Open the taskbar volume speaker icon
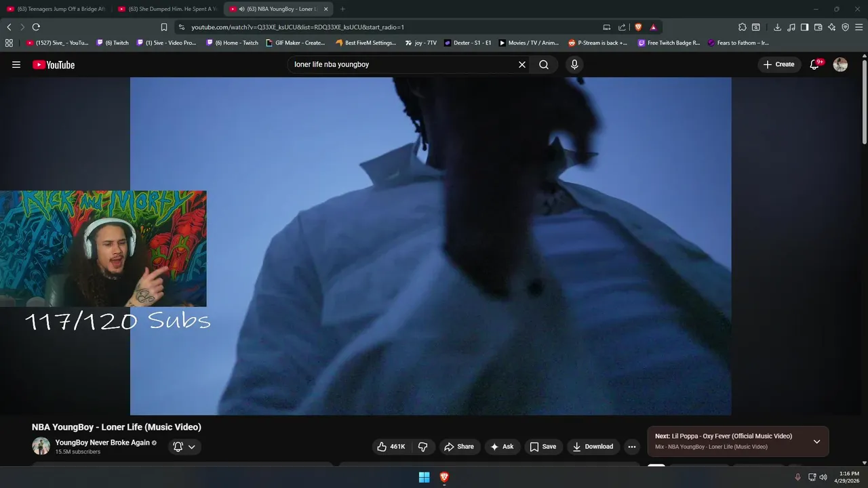868x488 pixels. pyautogui.click(x=823, y=477)
